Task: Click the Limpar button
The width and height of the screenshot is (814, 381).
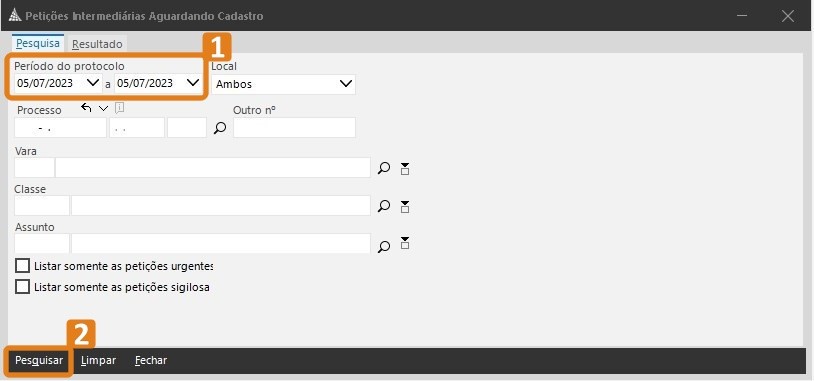Action: pyautogui.click(x=98, y=360)
